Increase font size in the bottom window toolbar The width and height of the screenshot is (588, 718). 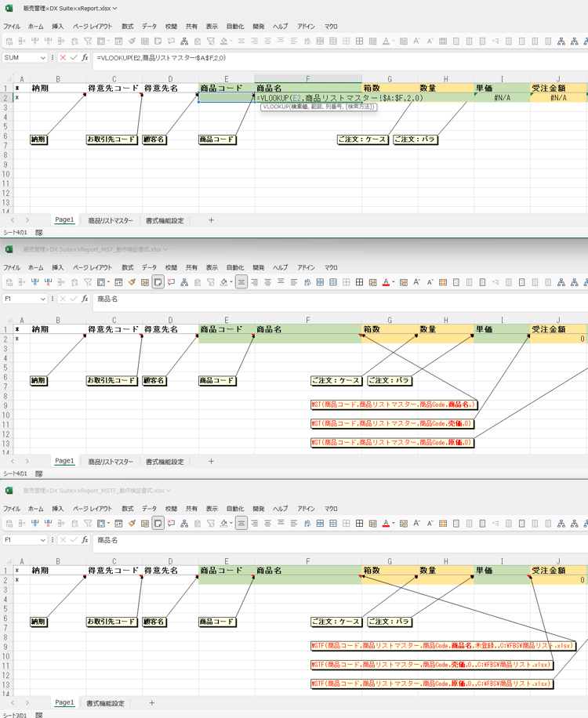(416, 523)
